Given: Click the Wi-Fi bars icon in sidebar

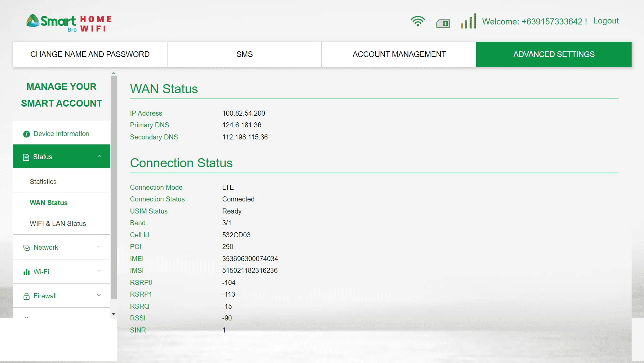Looking at the screenshot, I should coord(26,272).
